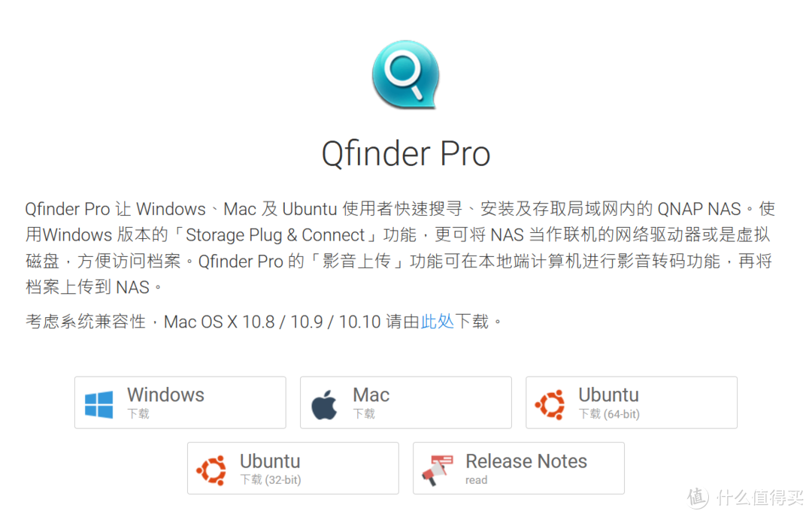The width and height of the screenshot is (812, 517).
Task: Click the 下载 (64-bit) label
Action: (609, 414)
